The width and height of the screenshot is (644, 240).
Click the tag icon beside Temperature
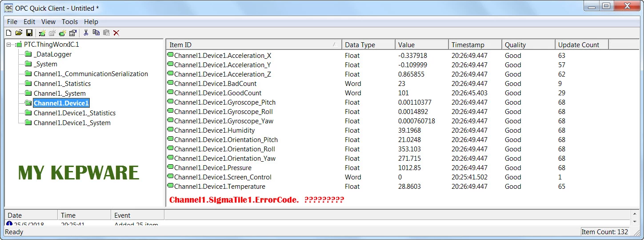click(170, 186)
